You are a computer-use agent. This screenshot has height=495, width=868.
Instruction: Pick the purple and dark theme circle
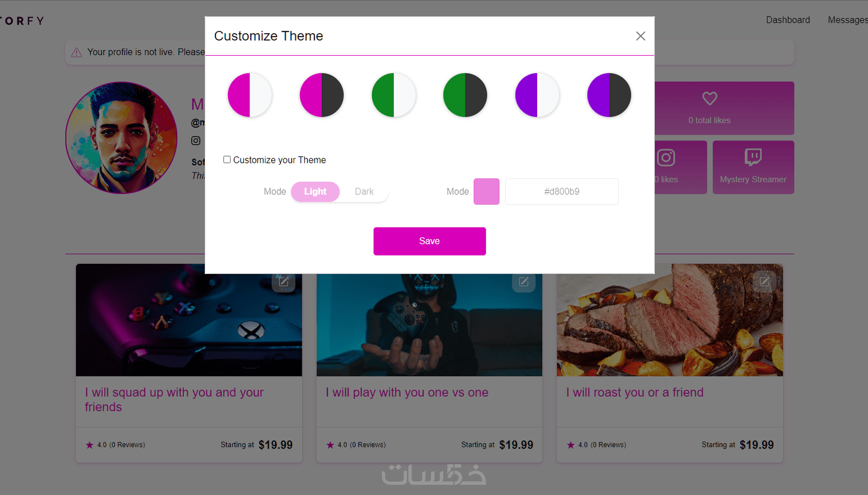[x=609, y=95]
